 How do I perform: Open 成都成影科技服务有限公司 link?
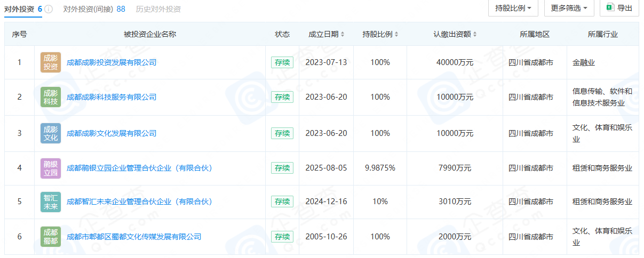pyautogui.click(x=112, y=97)
